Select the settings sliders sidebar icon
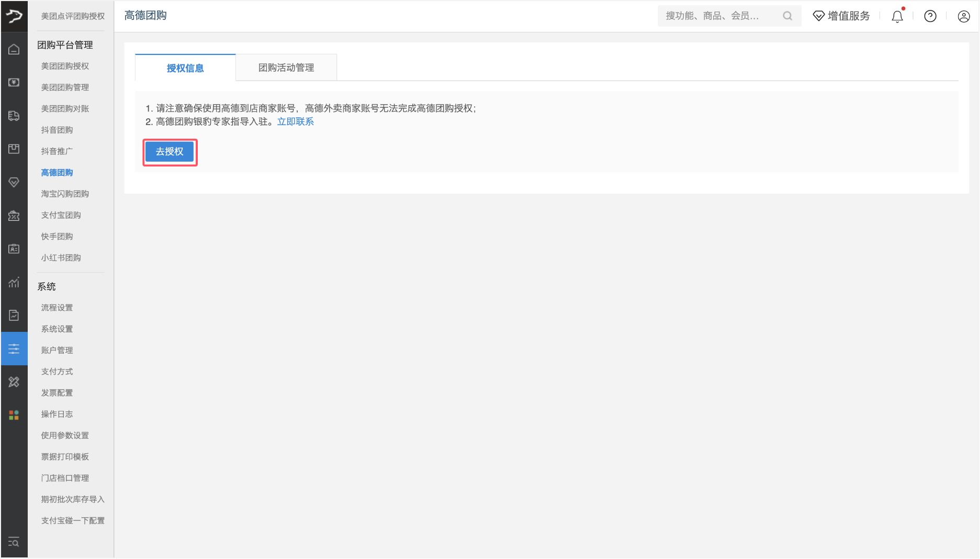Screen dimensions: 980x559 (x=14, y=349)
